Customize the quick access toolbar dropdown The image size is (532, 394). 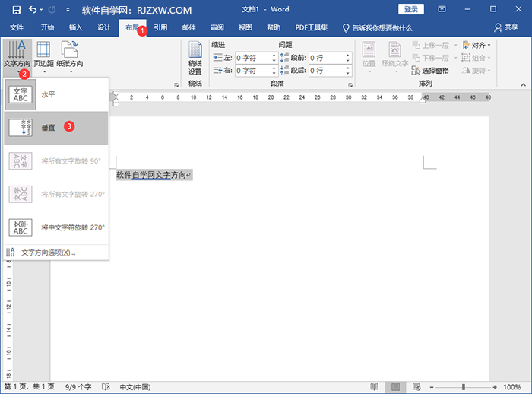tap(68, 10)
